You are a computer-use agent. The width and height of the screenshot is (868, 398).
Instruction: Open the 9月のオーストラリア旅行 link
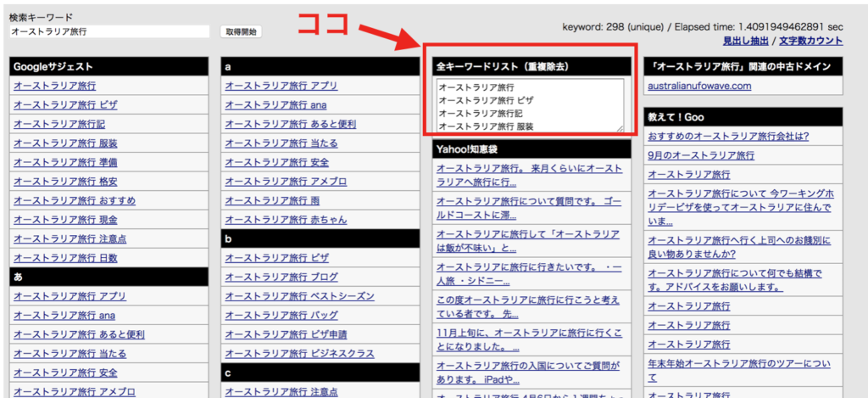click(x=700, y=155)
